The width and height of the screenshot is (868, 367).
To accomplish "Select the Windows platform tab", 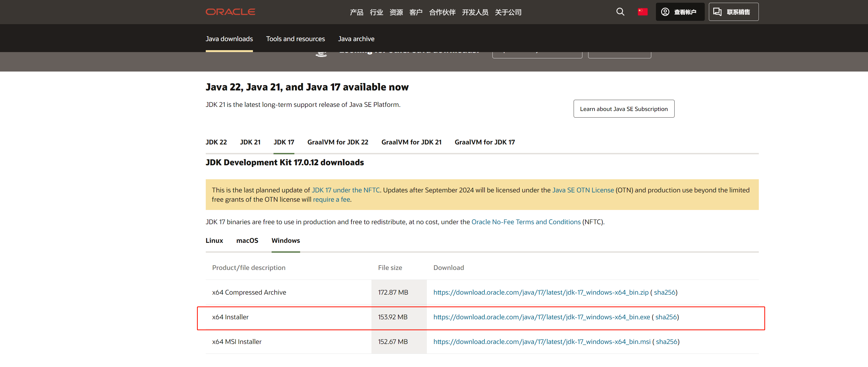I will point(285,240).
